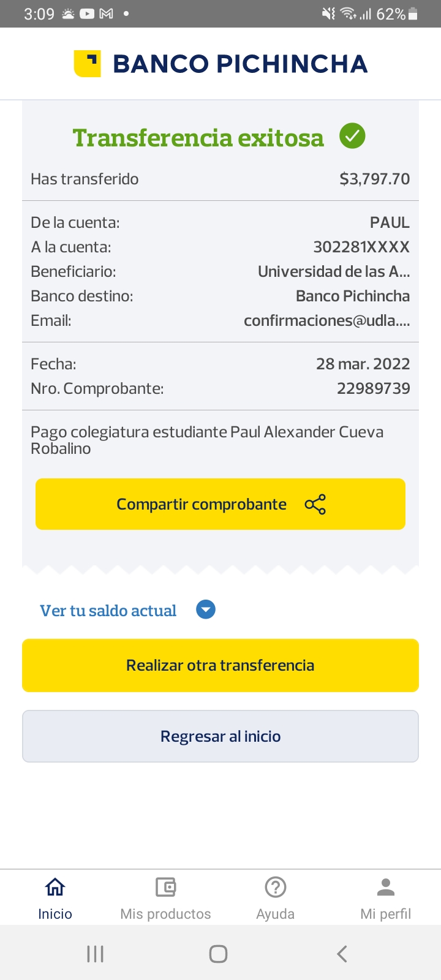The height and width of the screenshot is (980, 441).
Task: Open the Ayuda question mark icon
Action: click(x=276, y=886)
